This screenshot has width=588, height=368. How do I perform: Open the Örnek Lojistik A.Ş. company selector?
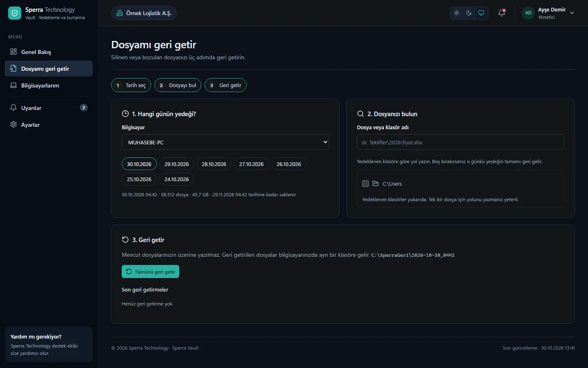(x=144, y=13)
